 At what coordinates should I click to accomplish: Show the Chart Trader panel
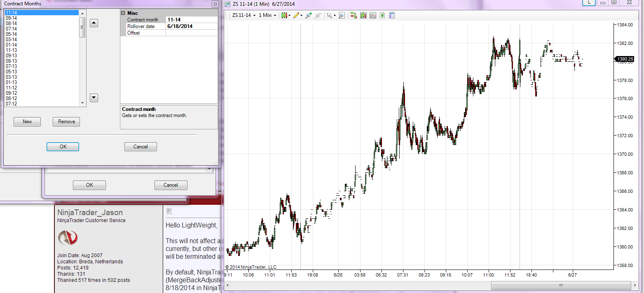coord(354,15)
